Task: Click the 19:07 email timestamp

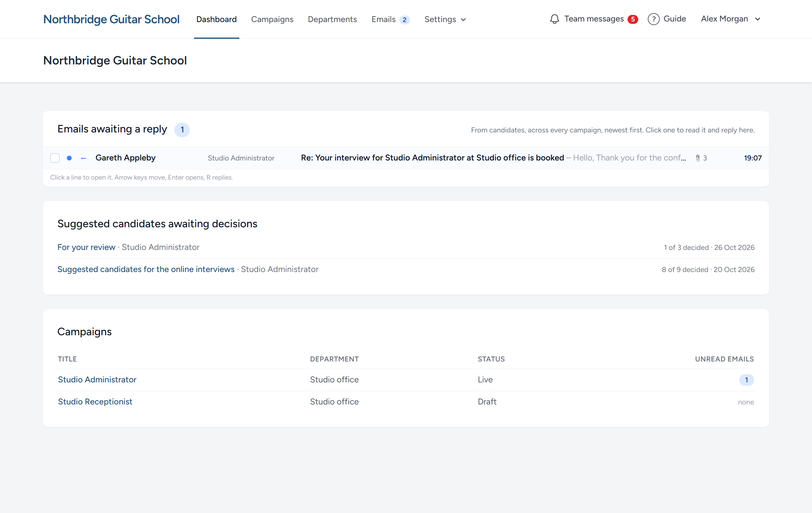Action: 753,158
